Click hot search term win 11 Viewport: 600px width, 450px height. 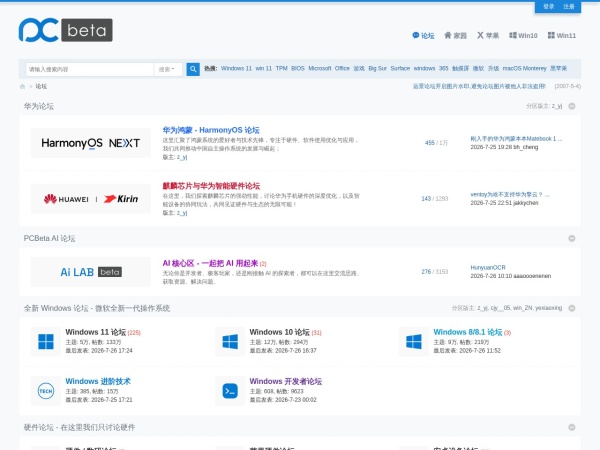(264, 68)
